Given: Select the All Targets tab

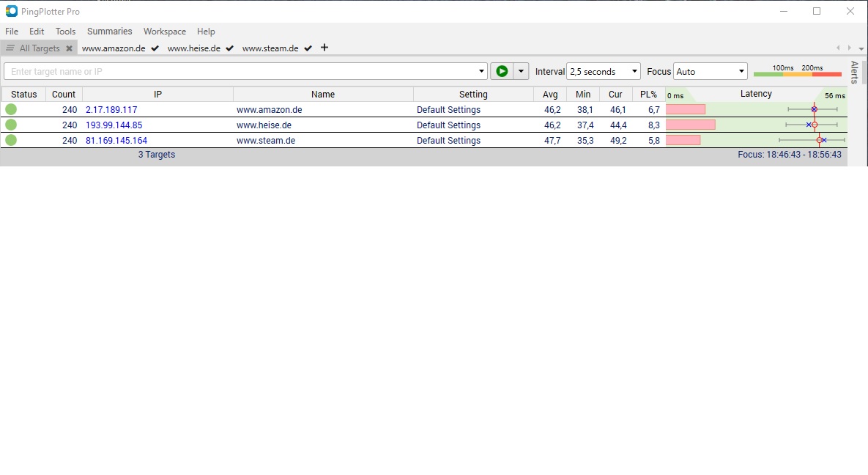Looking at the screenshot, I should (x=40, y=48).
